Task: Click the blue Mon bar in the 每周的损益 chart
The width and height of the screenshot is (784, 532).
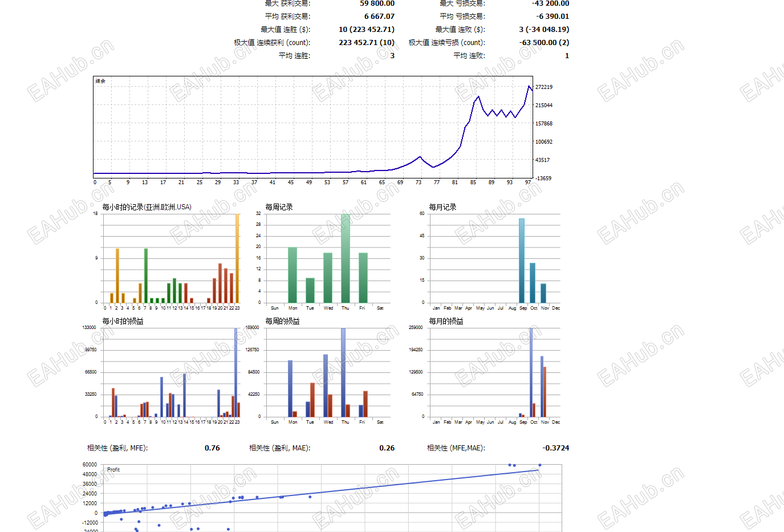Action: pyautogui.click(x=290, y=388)
